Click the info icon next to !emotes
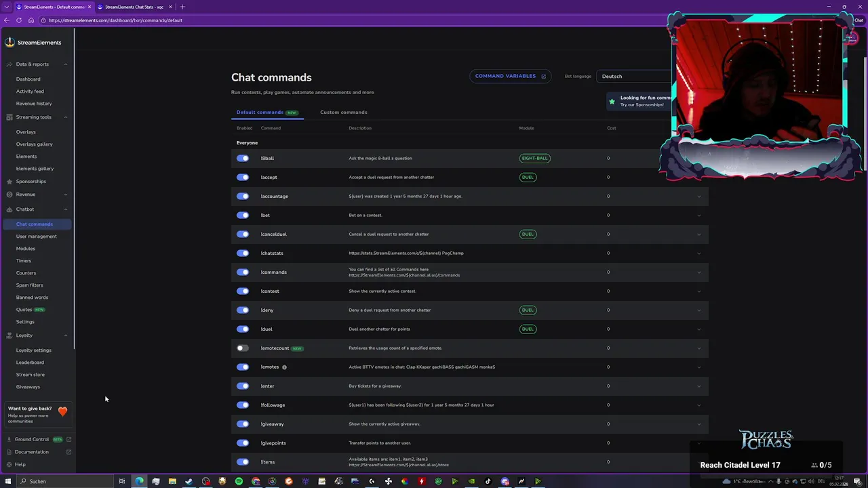 (x=284, y=367)
